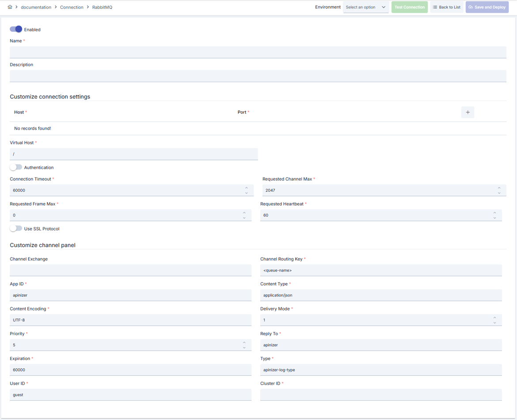Add a new host row with plus icon

[x=468, y=112]
